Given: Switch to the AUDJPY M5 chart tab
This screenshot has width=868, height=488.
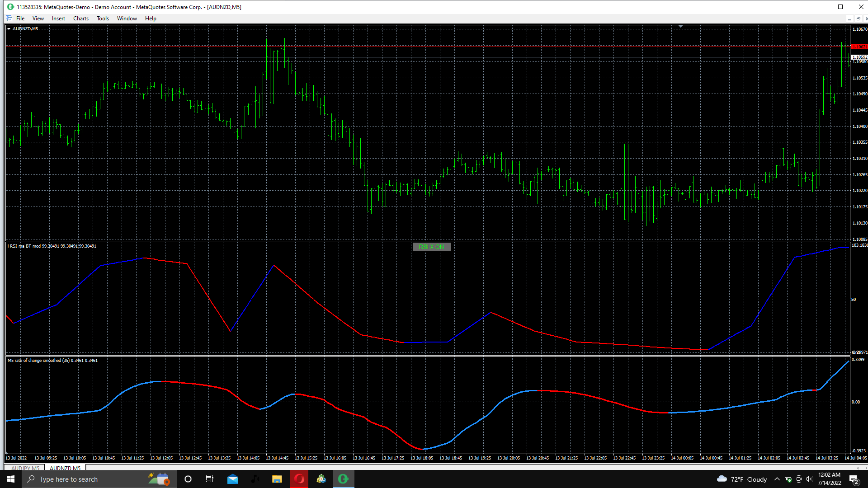Looking at the screenshot, I should tap(25, 468).
